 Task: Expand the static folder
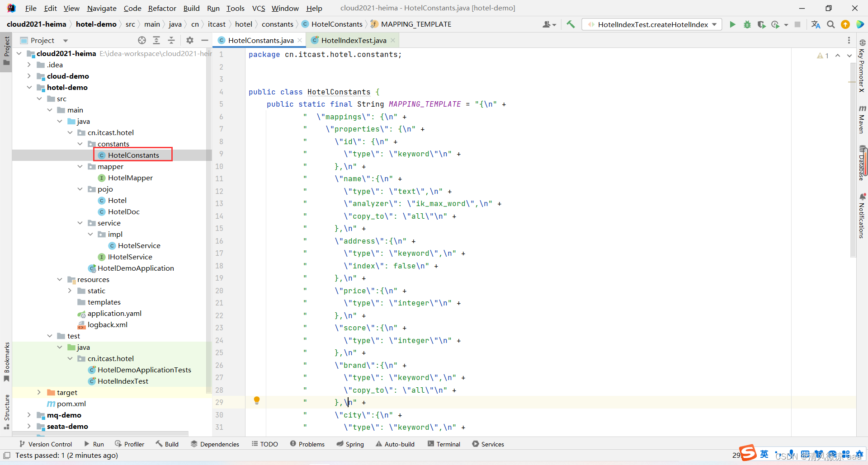[70, 291]
